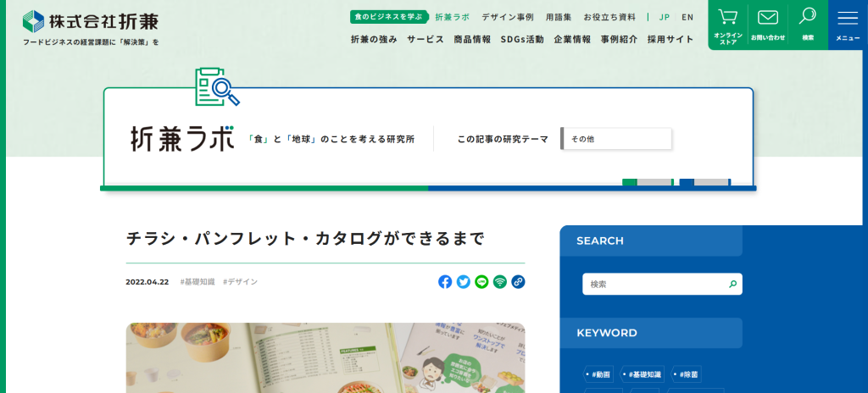Share article via LINE icon
868x393 pixels.
click(x=481, y=282)
